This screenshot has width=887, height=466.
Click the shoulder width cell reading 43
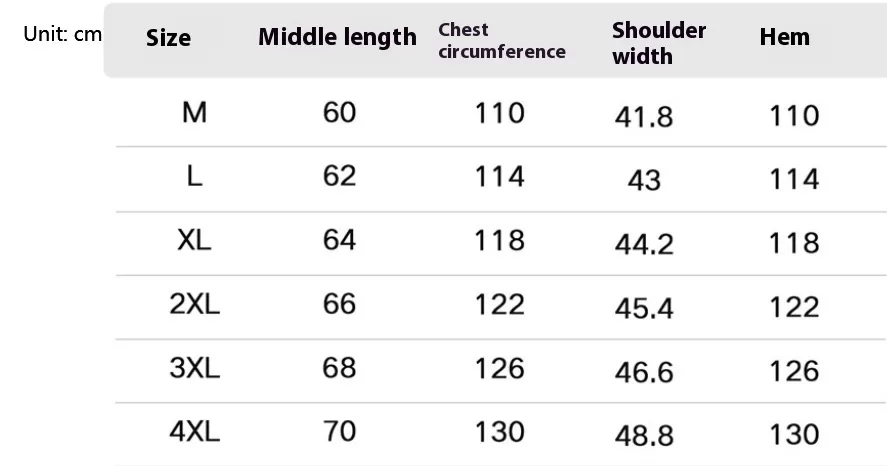tap(644, 180)
